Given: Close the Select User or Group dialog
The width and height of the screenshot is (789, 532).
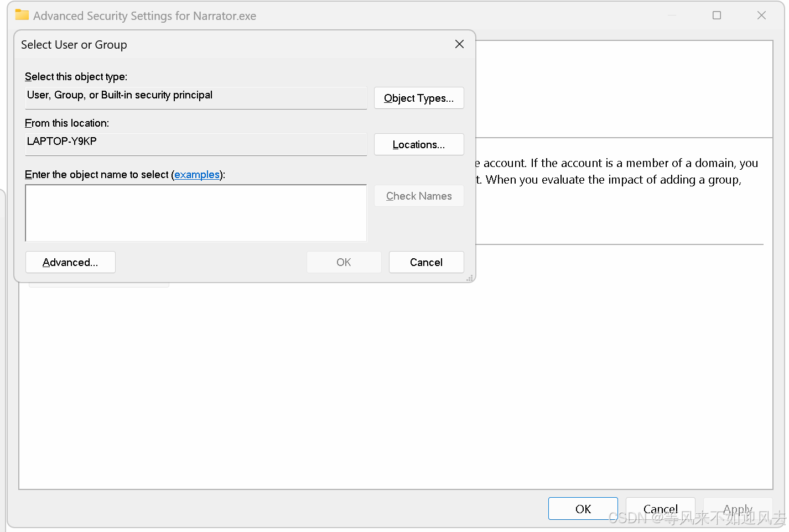Looking at the screenshot, I should (x=459, y=44).
